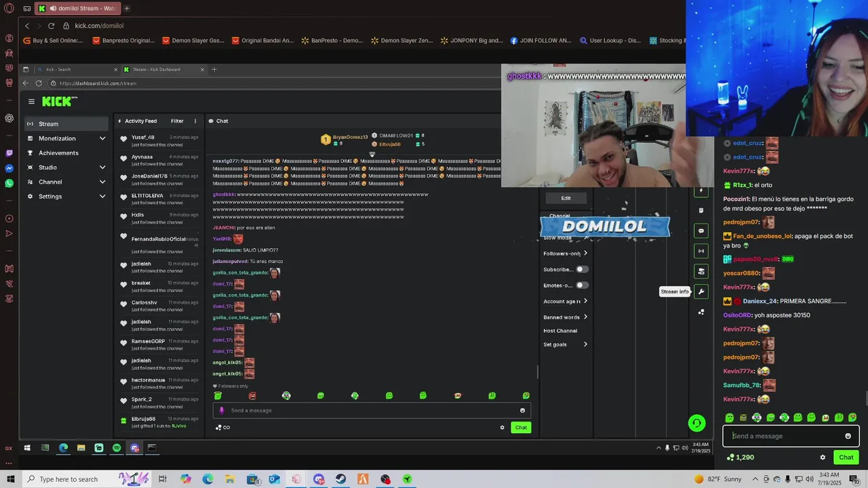Viewport: 868px width, 488px height.
Task: Open Activity Feed three-dot options
Action: click(195, 121)
